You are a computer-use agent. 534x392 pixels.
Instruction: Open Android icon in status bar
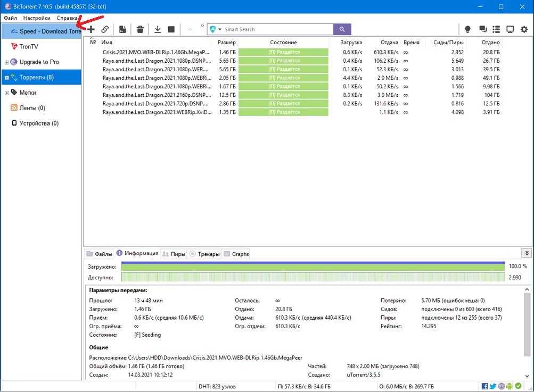[509, 386]
